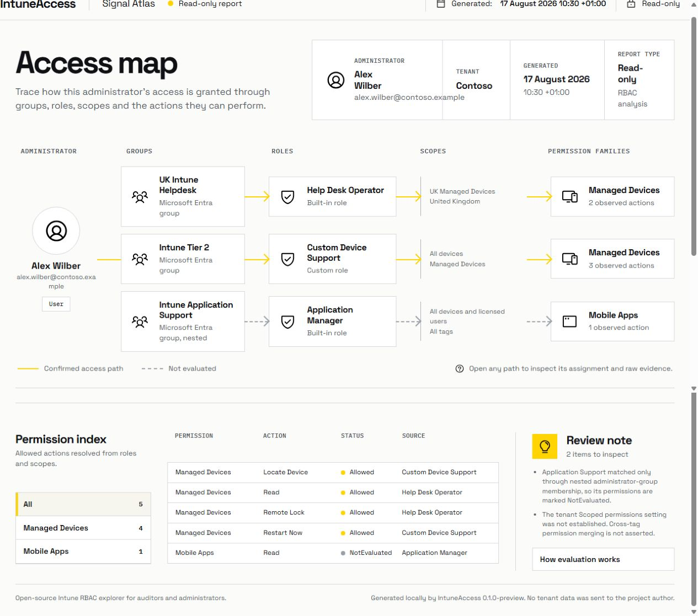This screenshot has height=616, width=698.
Task: Click the Remote Lock action cell
Action: point(284,512)
